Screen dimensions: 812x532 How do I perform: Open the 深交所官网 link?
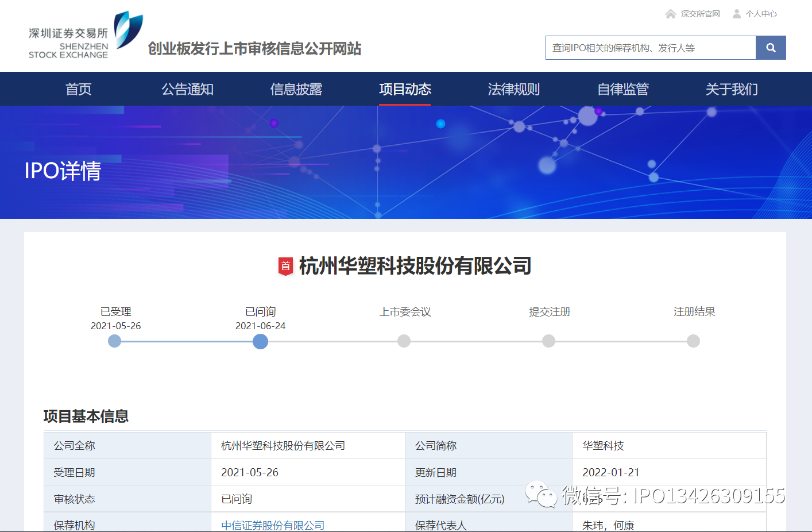pyautogui.click(x=700, y=14)
